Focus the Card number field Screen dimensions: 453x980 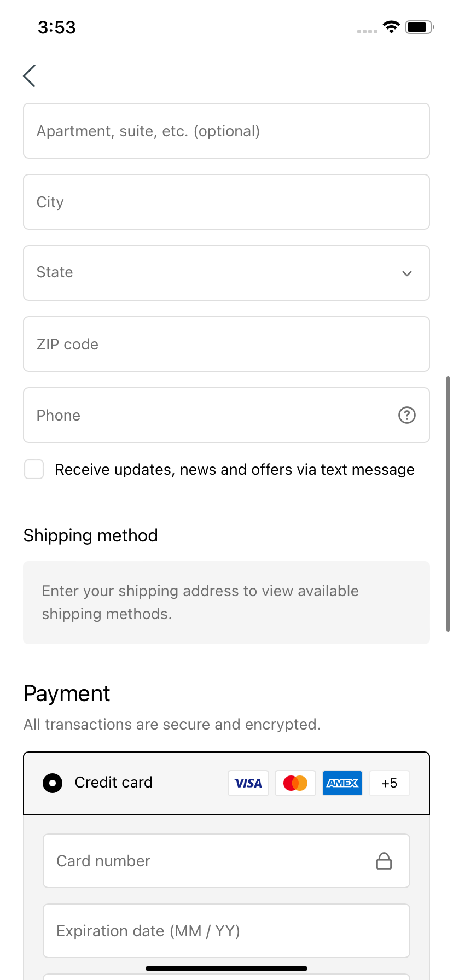tap(226, 861)
